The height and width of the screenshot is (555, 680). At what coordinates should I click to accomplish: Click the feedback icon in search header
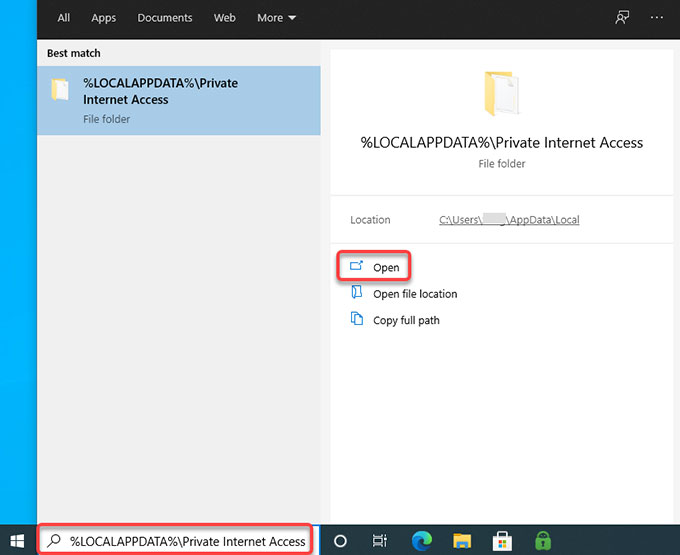tap(622, 17)
